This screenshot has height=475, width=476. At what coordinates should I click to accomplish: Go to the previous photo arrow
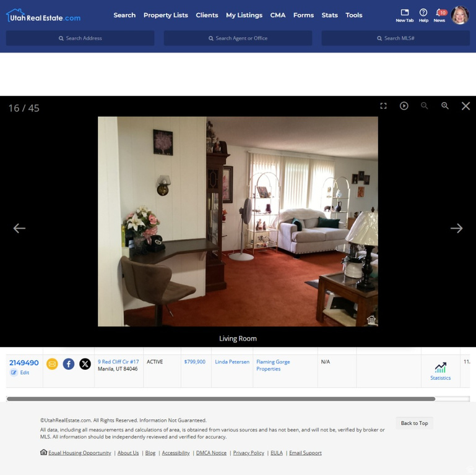click(x=20, y=228)
